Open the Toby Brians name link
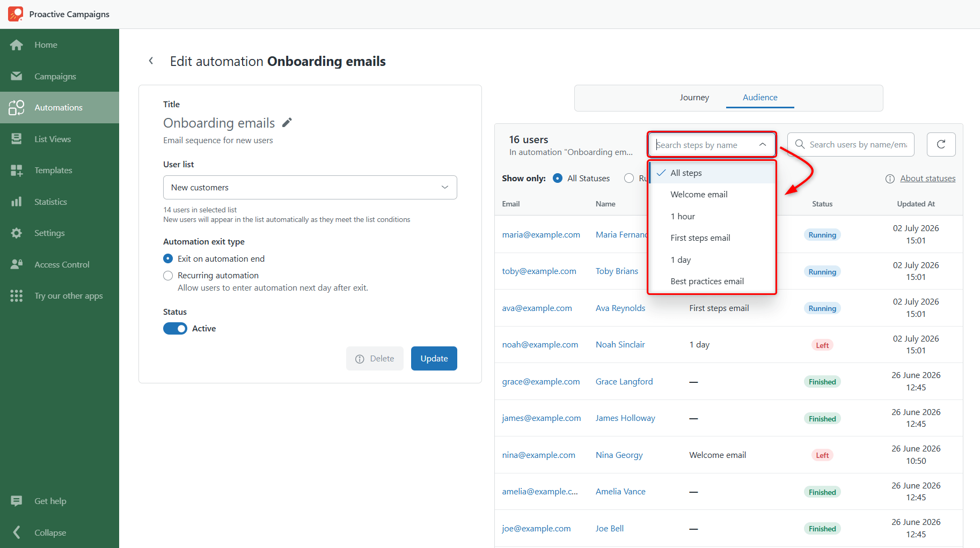980x548 pixels. coord(617,271)
